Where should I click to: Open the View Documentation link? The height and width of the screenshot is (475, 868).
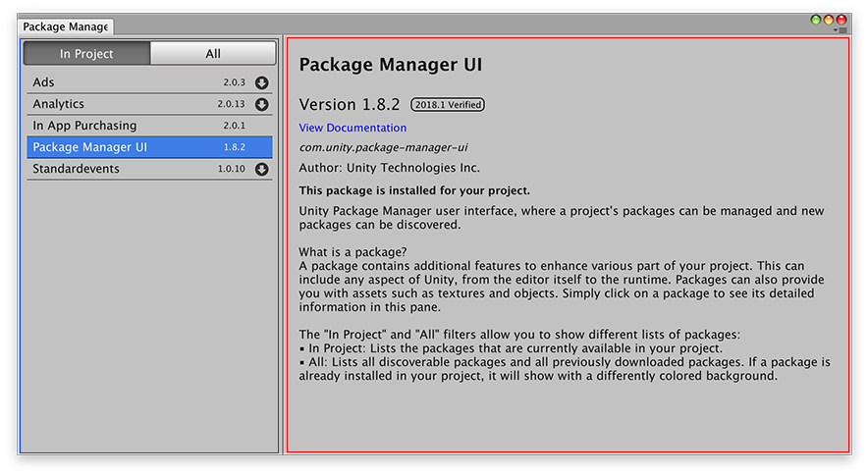[353, 128]
